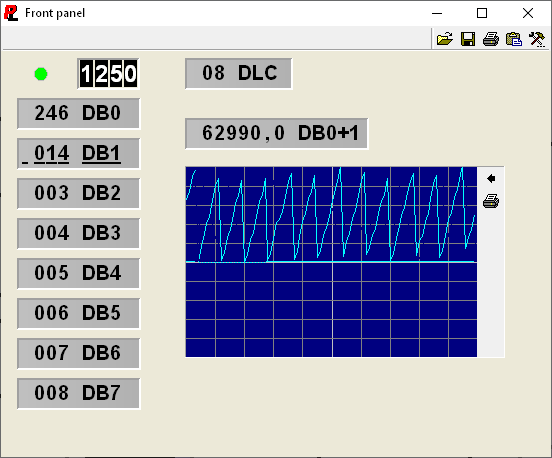Screen dimensions: 552x458
Task: Click the black arrow beside the graph
Action: pyautogui.click(x=491, y=178)
